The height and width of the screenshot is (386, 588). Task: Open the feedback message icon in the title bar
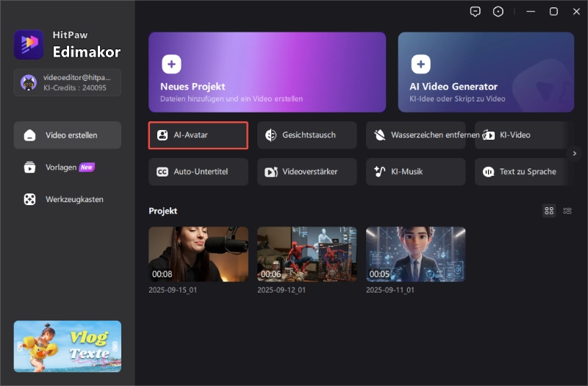tap(475, 12)
